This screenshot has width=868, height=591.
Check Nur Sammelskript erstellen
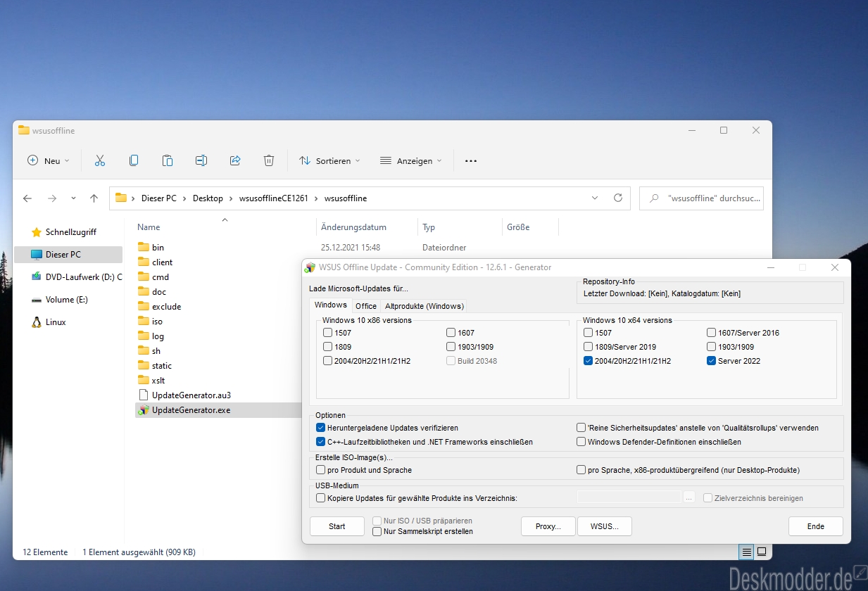tap(377, 531)
